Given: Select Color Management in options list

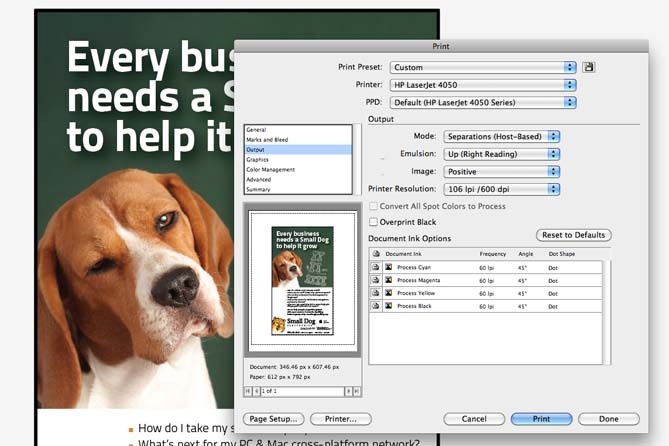Looking at the screenshot, I should (x=298, y=169).
